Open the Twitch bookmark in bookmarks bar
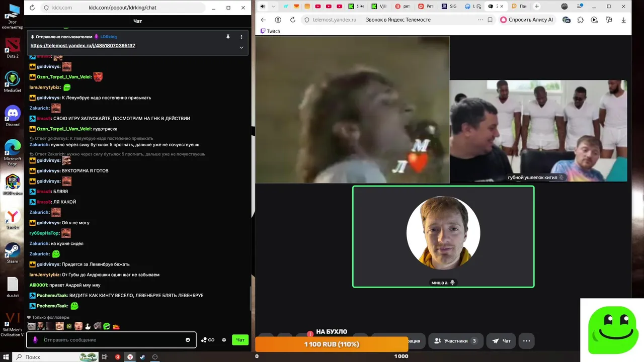Viewport: 644px width, 362px height. [271, 31]
